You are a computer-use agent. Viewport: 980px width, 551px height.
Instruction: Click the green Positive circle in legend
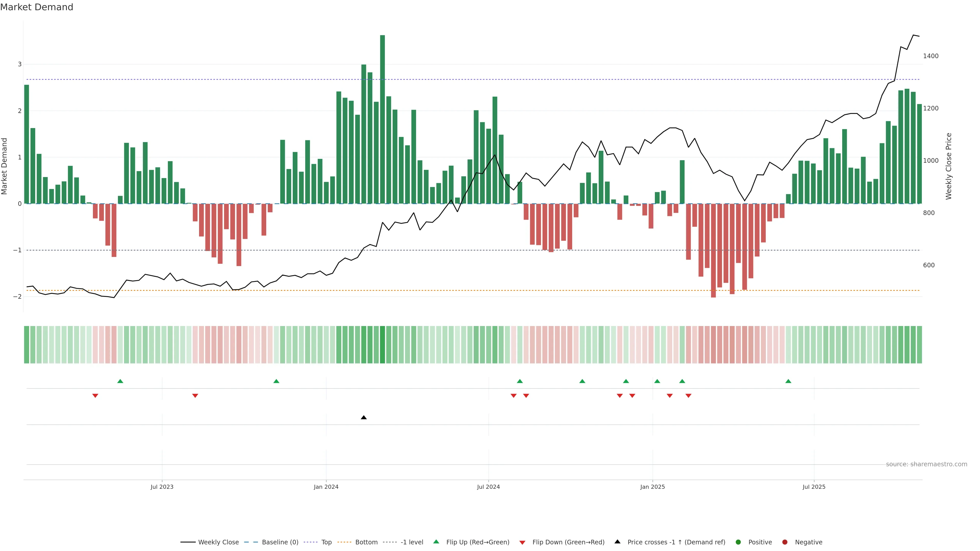click(x=738, y=542)
